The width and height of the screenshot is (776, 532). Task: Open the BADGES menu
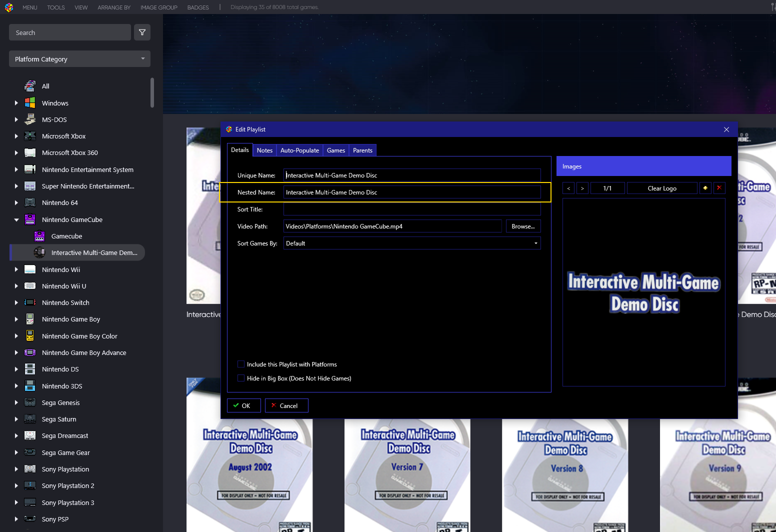click(198, 7)
